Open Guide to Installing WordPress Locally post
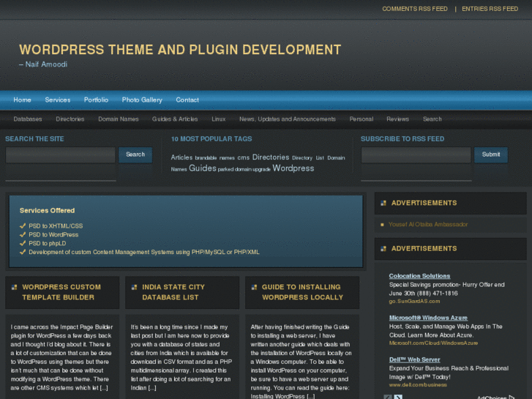532x399 pixels. pyautogui.click(x=302, y=292)
